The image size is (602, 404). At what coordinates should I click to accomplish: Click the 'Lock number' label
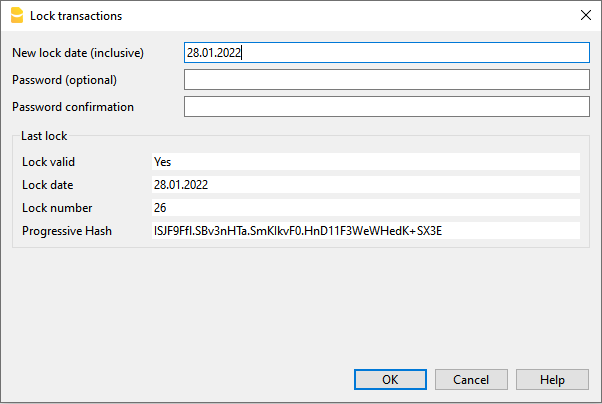pos(57,208)
